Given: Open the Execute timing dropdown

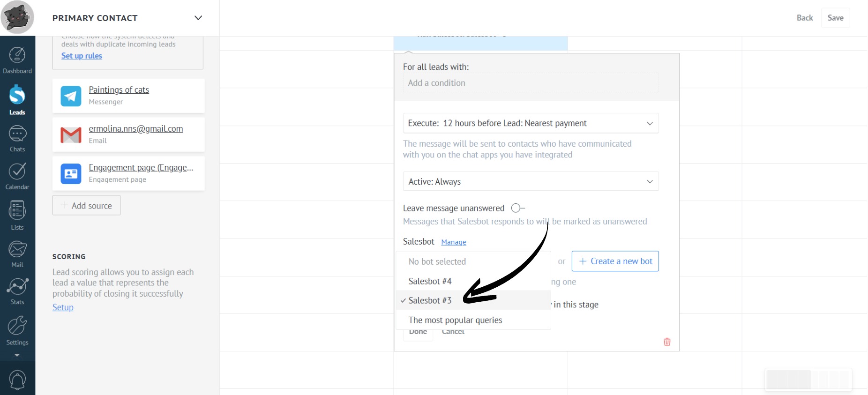Looking at the screenshot, I should [531, 123].
